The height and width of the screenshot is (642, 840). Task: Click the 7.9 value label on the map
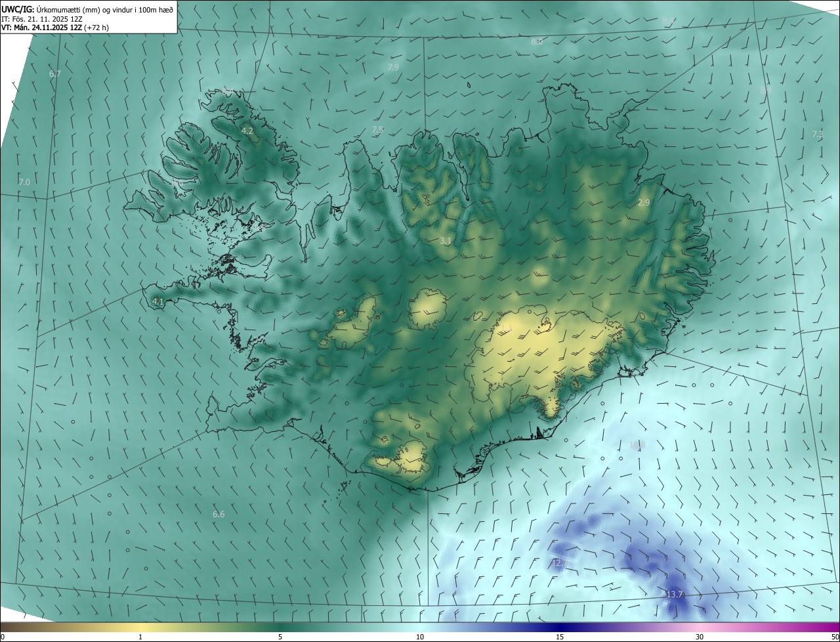[393, 67]
